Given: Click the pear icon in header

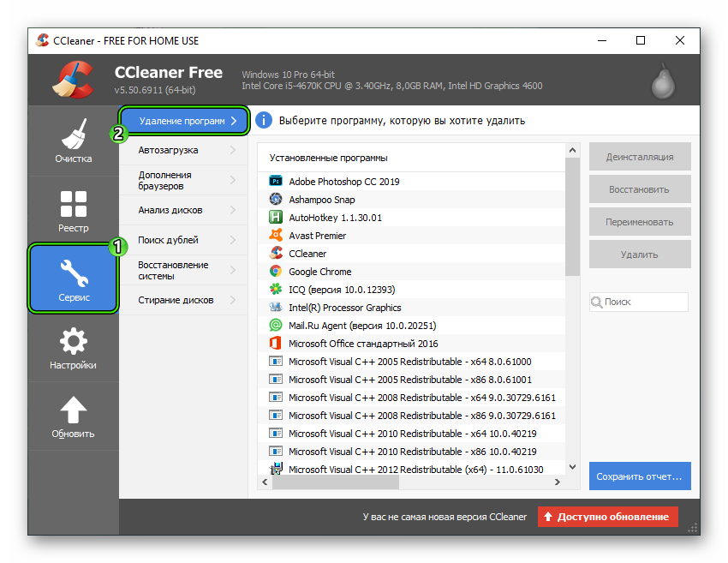Looking at the screenshot, I should click(660, 80).
